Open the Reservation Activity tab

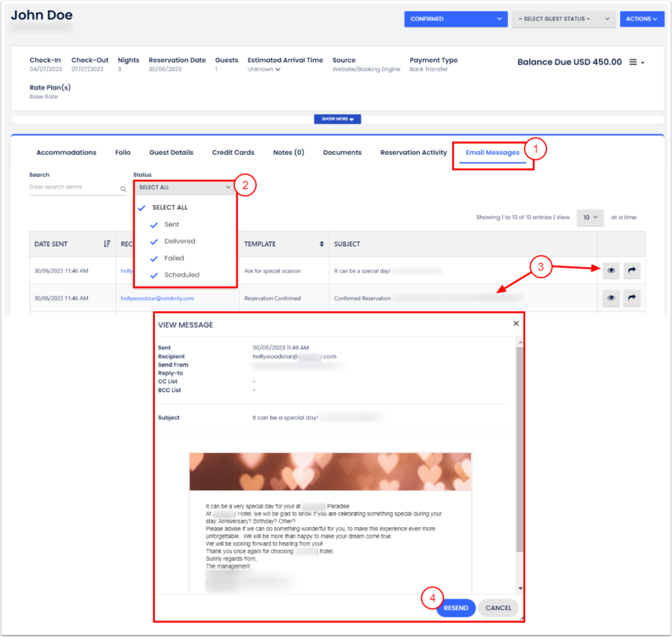coord(413,152)
